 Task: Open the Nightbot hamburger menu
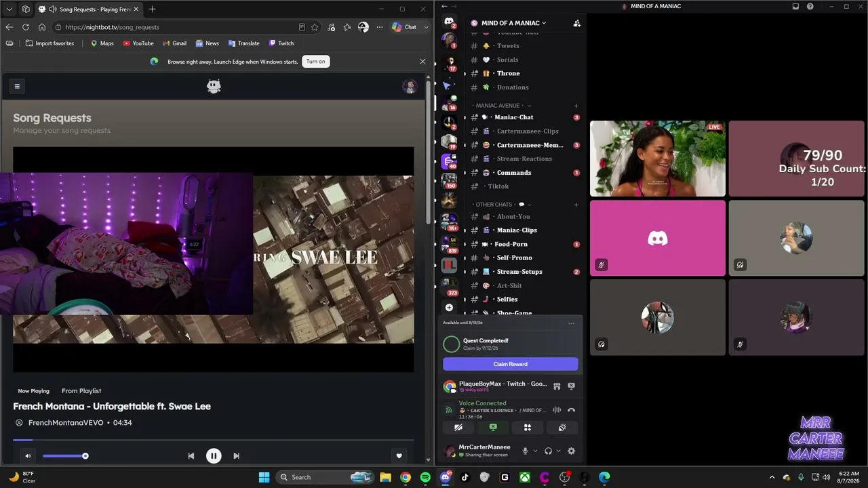pyautogui.click(x=17, y=86)
